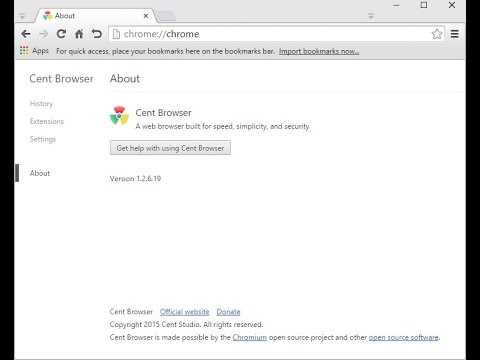
Task: Open Settings in the sidebar
Action: click(x=43, y=139)
